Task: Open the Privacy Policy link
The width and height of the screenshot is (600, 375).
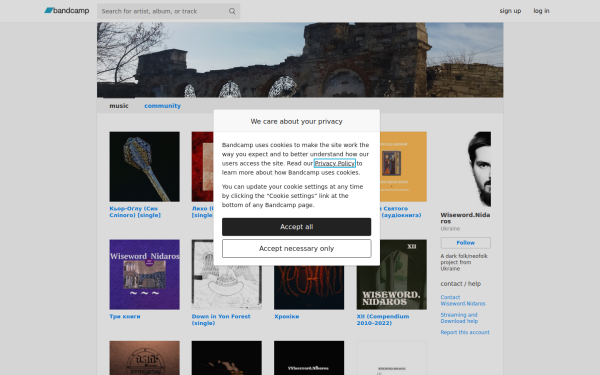Action: pos(335,163)
